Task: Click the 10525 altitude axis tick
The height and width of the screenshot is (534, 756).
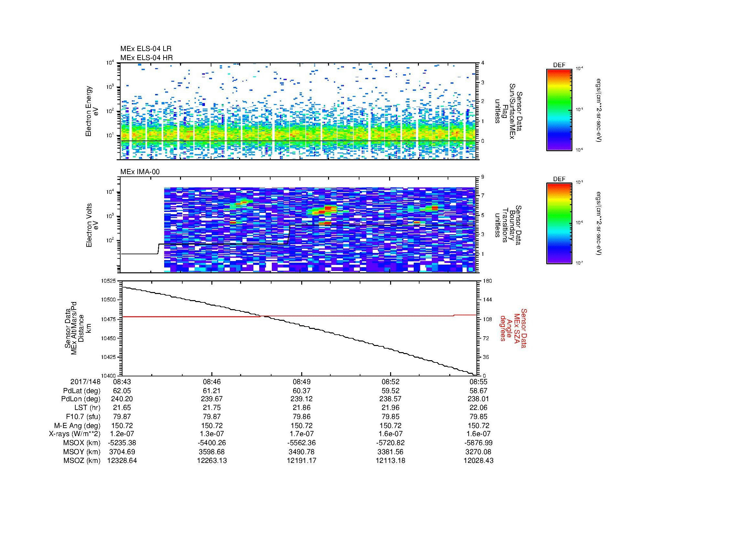Action: pos(108,281)
